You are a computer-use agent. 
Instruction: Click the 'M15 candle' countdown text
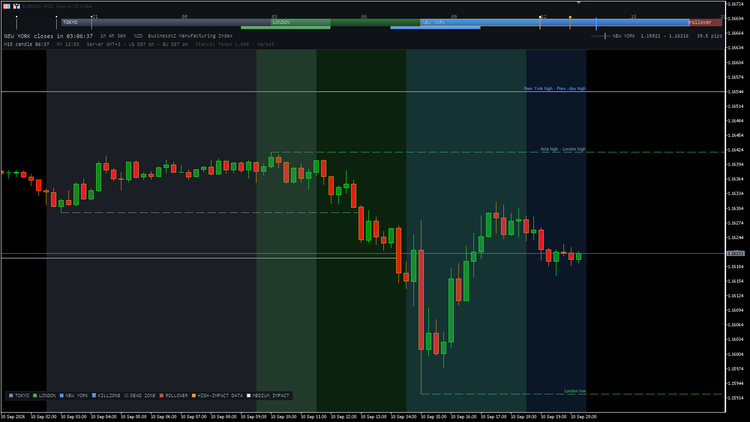click(26, 44)
